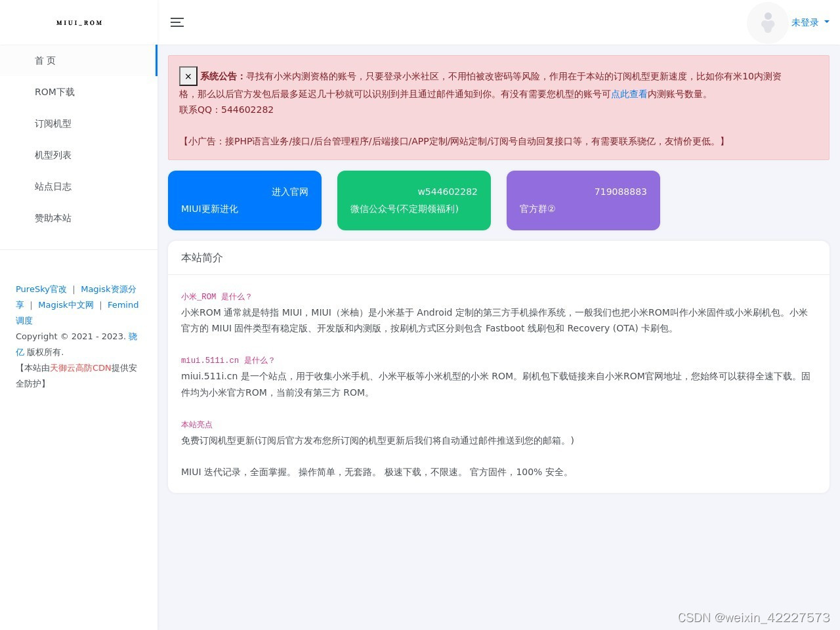Click the miui.511i.cn 是什么？ heading
This screenshot has width=840, height=630.
(x=228, y=360)
